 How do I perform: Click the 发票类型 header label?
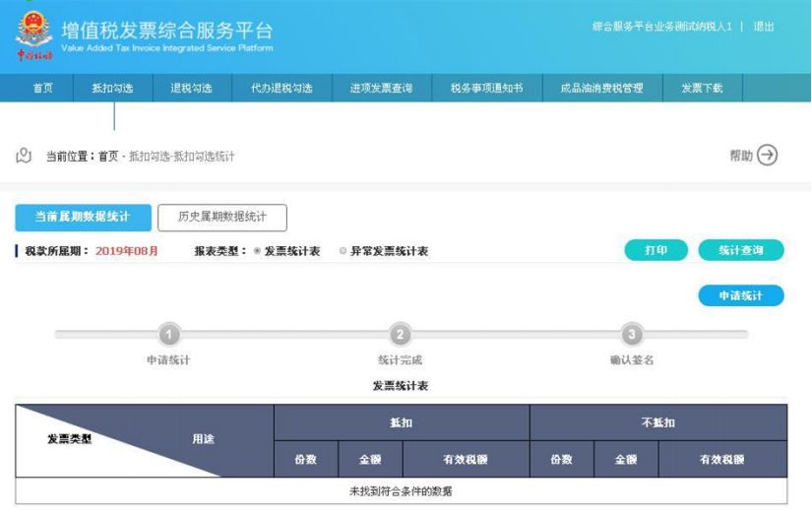(70, 439)
